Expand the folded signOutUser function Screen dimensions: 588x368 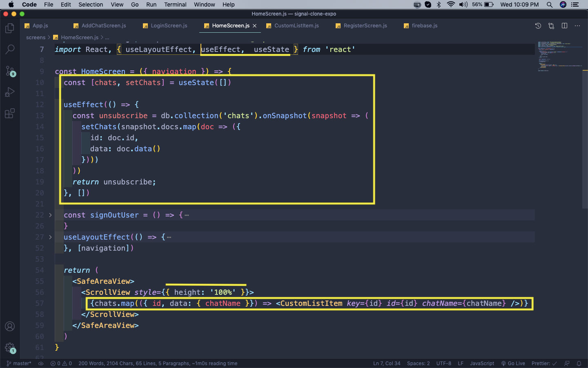pos(51,215)
